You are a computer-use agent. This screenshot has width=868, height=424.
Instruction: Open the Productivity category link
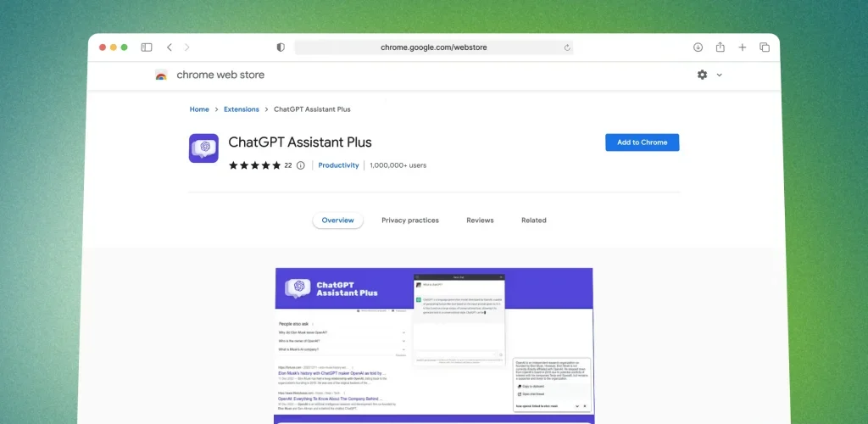point(338,165)
